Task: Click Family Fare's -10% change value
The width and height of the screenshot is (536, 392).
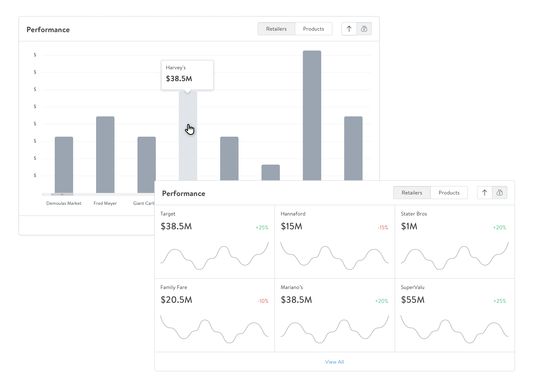Action: pyautogui.click(x=263, y=301)
